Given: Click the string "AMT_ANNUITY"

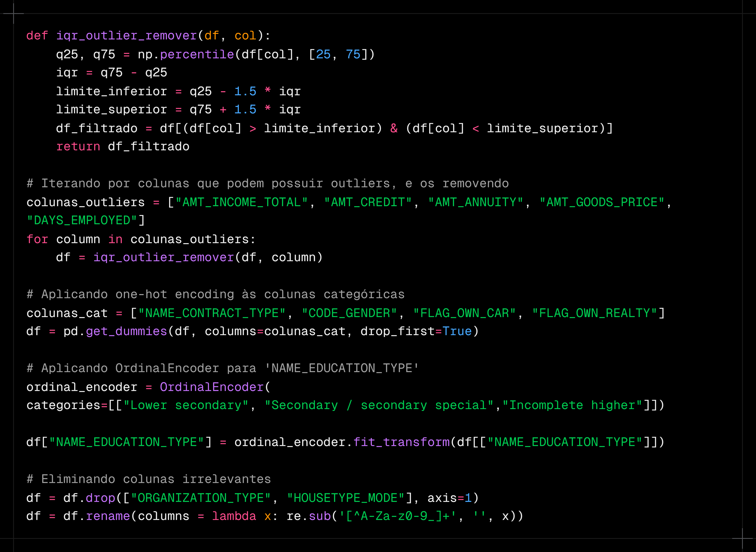Looking at the screenshot, I should (475, 202).
